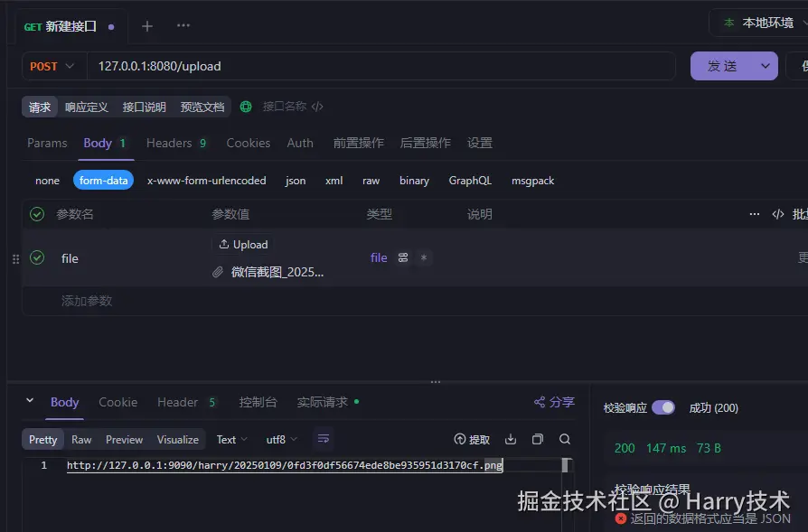808x532 pixels.
Task: Open the utf8 encoding dropdown
Action: click(x=281, y=439)
